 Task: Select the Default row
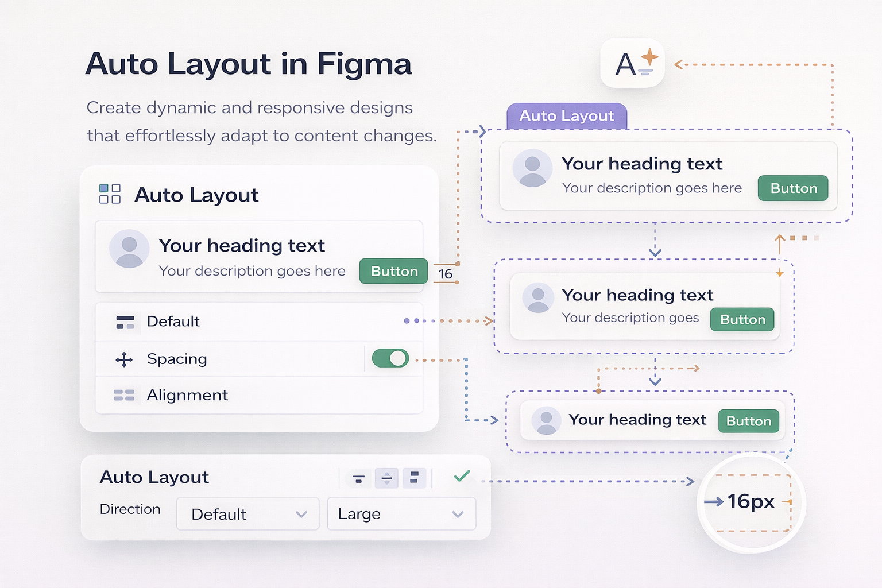point(259,322)
